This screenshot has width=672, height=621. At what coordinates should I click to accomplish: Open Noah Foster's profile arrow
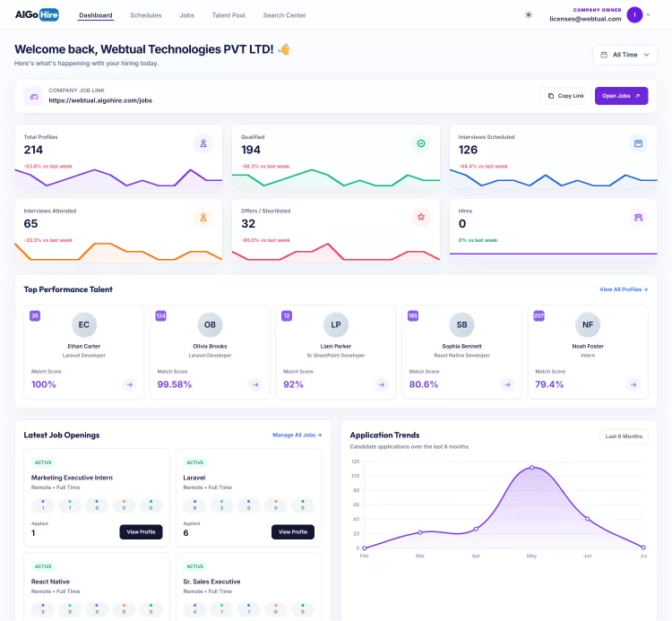(x=633, y=384)
